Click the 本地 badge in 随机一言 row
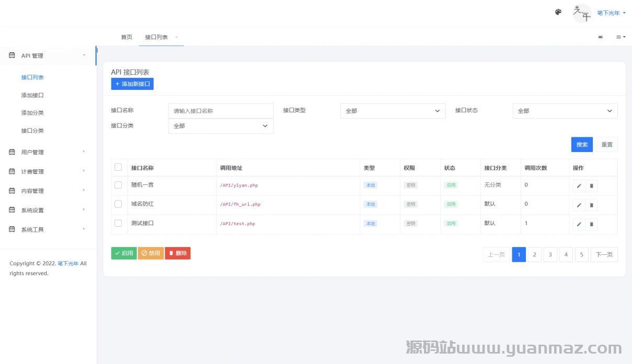The height and width of the screenshot is (364, 632). point(371,185)
